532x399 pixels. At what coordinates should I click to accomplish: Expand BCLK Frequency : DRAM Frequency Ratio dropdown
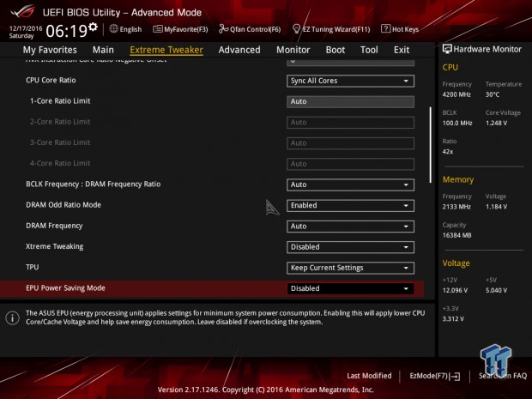pos(350,184)
